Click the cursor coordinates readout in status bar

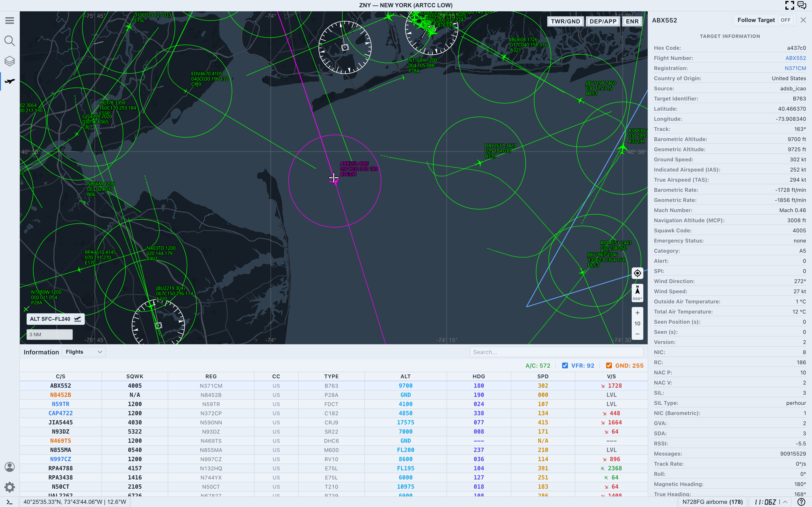[75, 502]
